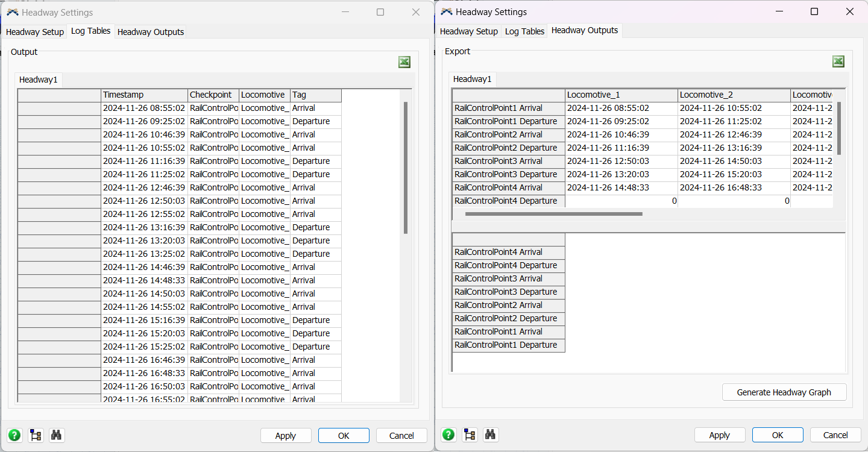Open Headway Outputs tab in the Output log window

151,32
